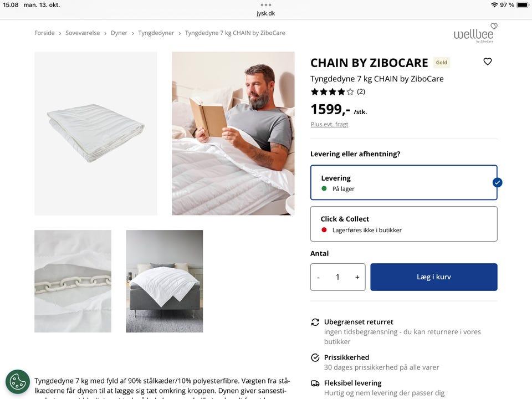Image resolution: width=532 pixels, height=399 pixels.
Task: Decrease quantity with the minus button
Action: [x=318, y=277]
